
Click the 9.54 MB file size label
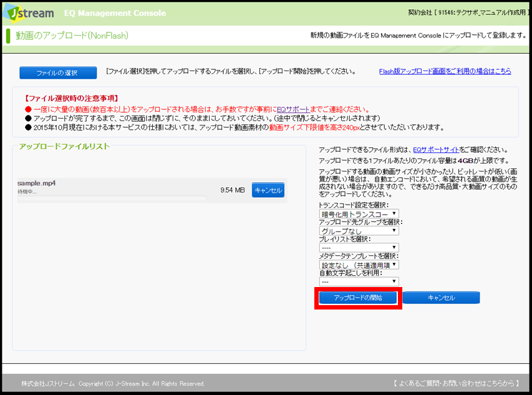233,190
